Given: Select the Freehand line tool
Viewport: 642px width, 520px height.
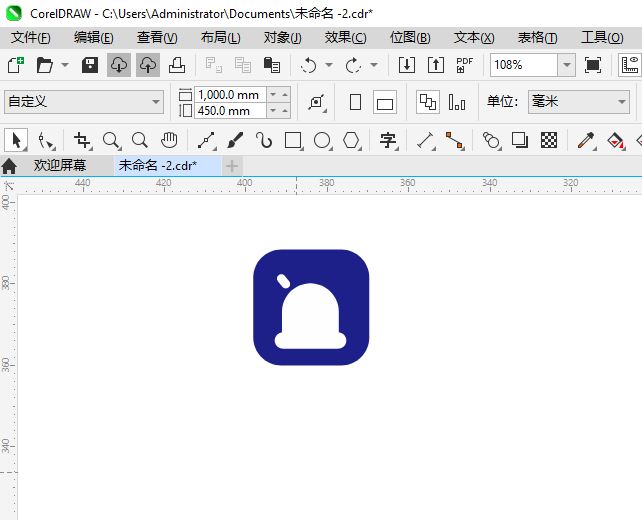Looking at the screenshot, I should 206,140.
